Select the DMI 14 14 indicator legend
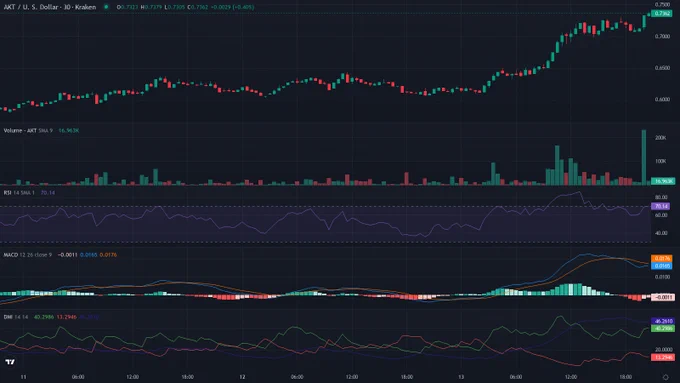Screen dimensions: 680x383 (16, 317)
